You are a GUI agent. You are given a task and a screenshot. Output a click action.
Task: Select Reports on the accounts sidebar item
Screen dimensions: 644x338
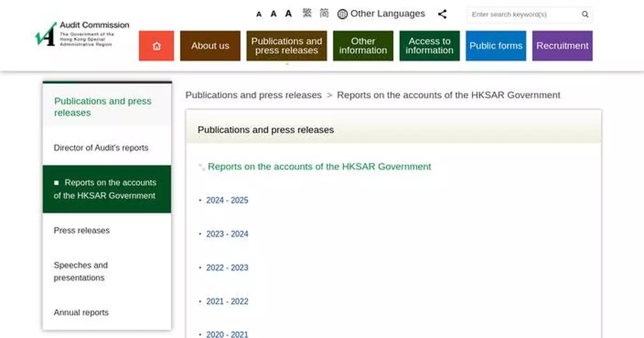(107, 189)
